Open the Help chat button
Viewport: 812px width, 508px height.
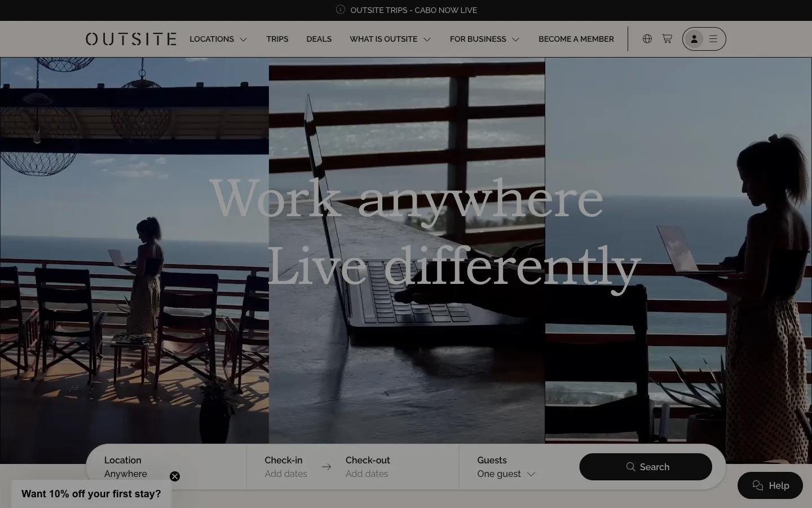point(770,485)
